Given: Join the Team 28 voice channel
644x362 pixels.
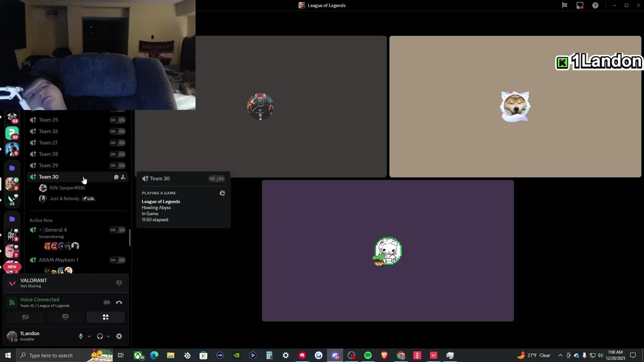Looking at the screenshot, I should [x=77, y=154].
